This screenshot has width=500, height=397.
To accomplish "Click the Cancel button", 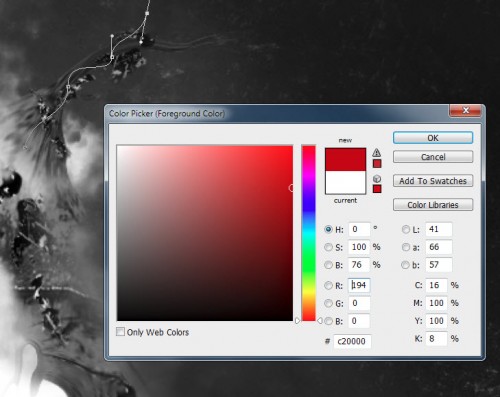I will pyautogui.click(x=433, y=157).
